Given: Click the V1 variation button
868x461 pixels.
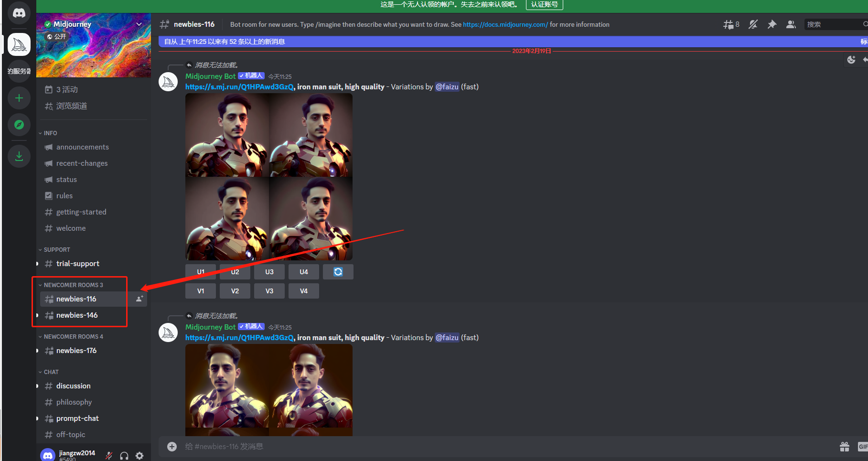Looking at the screenshot, I should coord(201,291).
